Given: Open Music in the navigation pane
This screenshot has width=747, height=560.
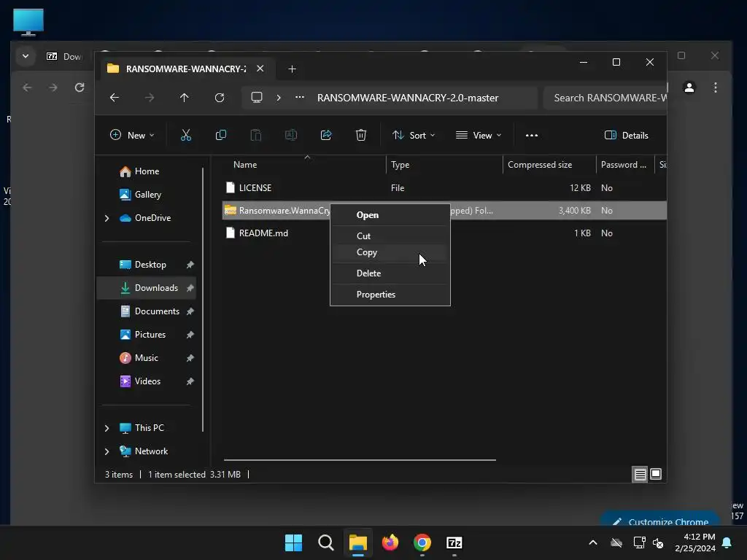Looking at the screenshot, I should point(147,358).
